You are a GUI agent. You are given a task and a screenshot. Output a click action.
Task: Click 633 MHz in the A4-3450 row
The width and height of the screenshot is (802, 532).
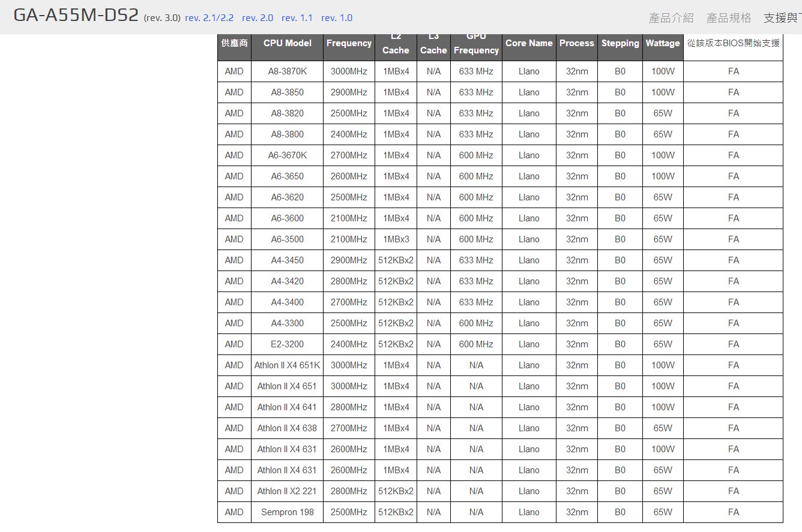pyautogui.click(x=476, y=260)
